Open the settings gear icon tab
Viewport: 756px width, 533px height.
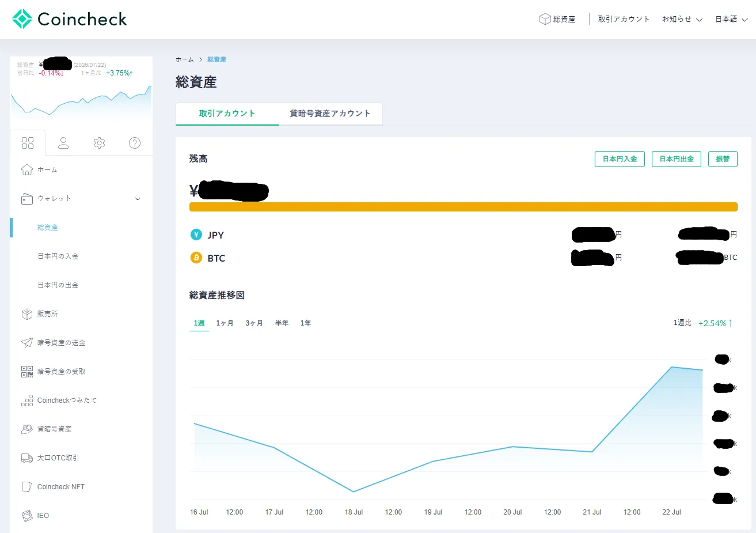(x=99, y=143)
